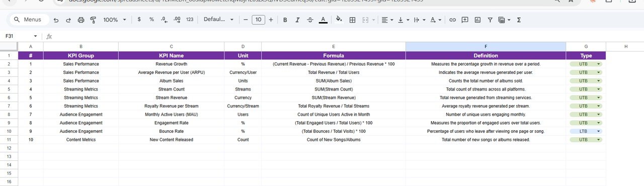Screen dimensions: 644x186
Task: Click the 'KPI Name' header cell
Action: click(x=171, y=56)
